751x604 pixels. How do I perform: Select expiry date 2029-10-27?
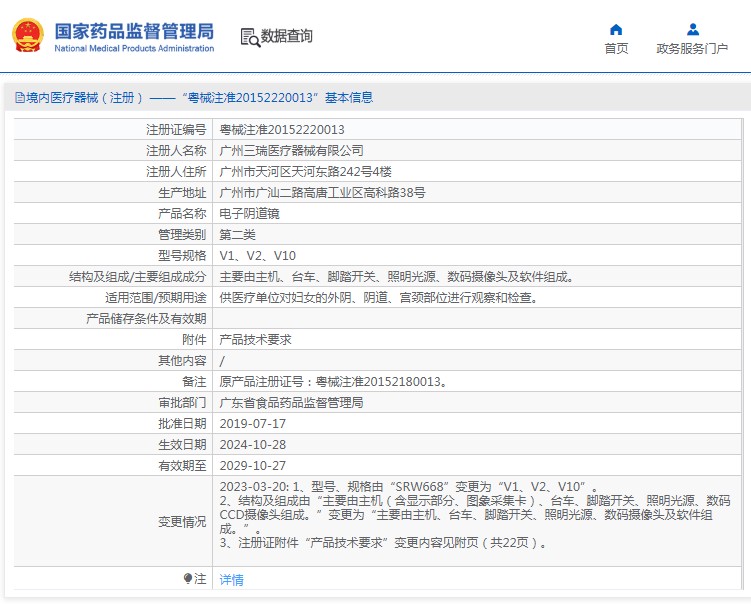(x=252, y=466)
